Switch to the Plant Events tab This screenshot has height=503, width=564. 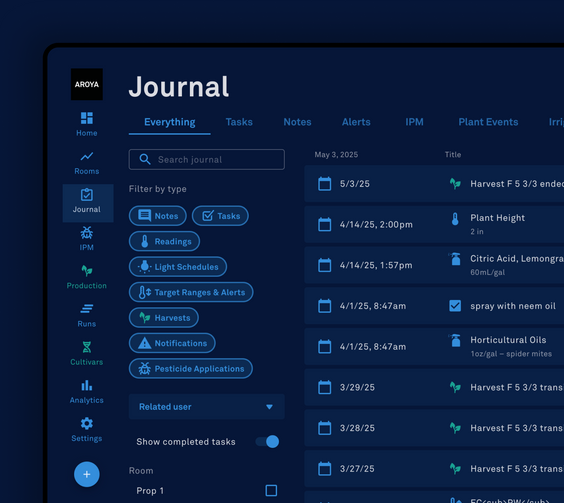(488, 122)
